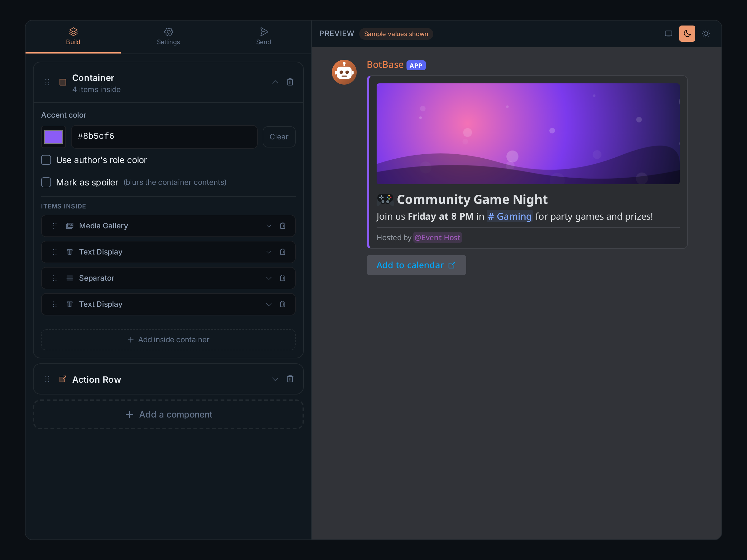Click Add a component
This screenshot has height=560, width=747.
[168, 414]
